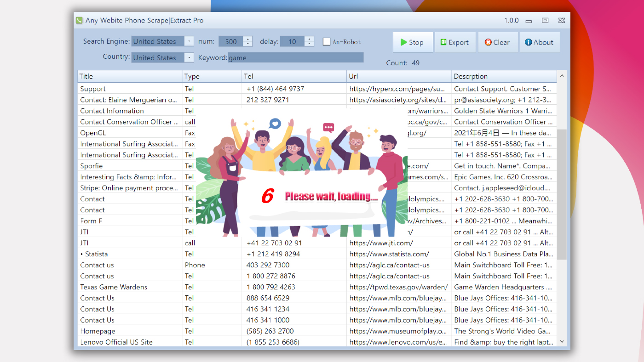Select the 'Lenovo Official US Site' title cell
Image resolution: width=644 pixels, height=362 pixels.
tap(130, 342)
